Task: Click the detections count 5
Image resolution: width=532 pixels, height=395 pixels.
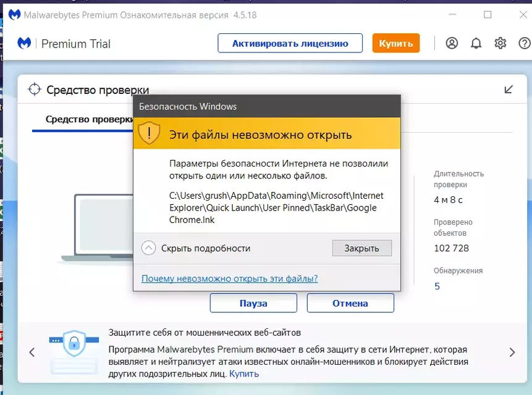Action: click(x=437, y=286)
